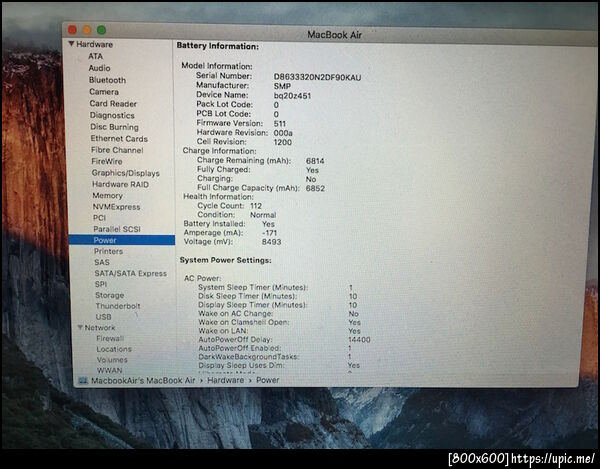
Task: Select SPI in the sidebar
Action: pos(101,284)
